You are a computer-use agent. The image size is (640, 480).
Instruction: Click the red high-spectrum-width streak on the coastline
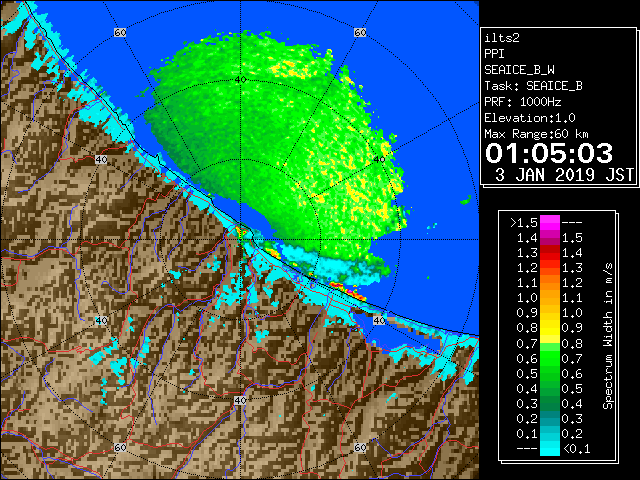click(x=348, y=291)
